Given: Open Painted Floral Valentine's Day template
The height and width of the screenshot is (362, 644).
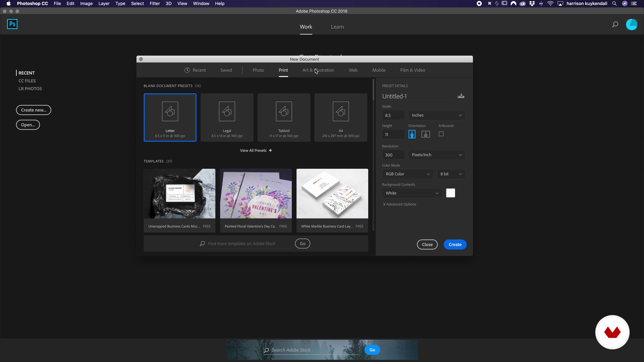Looking at the screenshot, I should pyautogui.click(x=256, y=201).
